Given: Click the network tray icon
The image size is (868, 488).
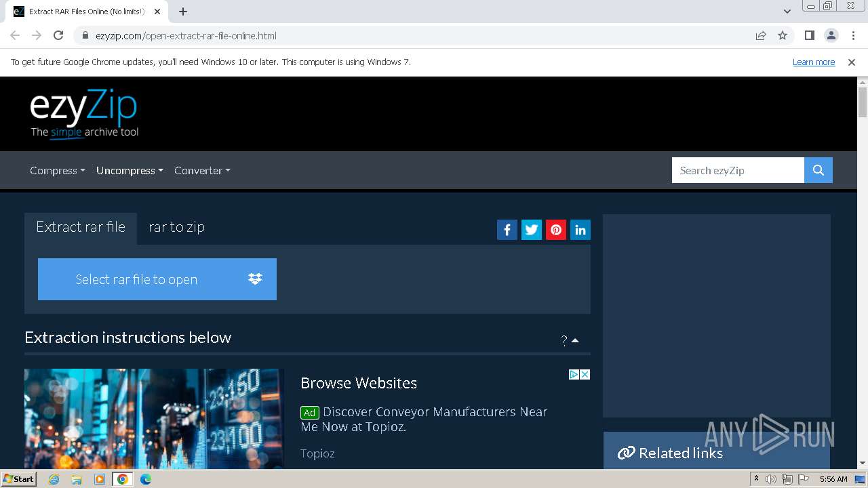Looking at the screenshot, I should 787,479.
